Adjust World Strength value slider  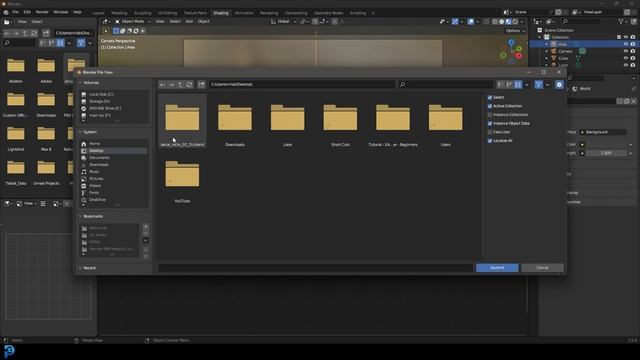coord(606,153)
